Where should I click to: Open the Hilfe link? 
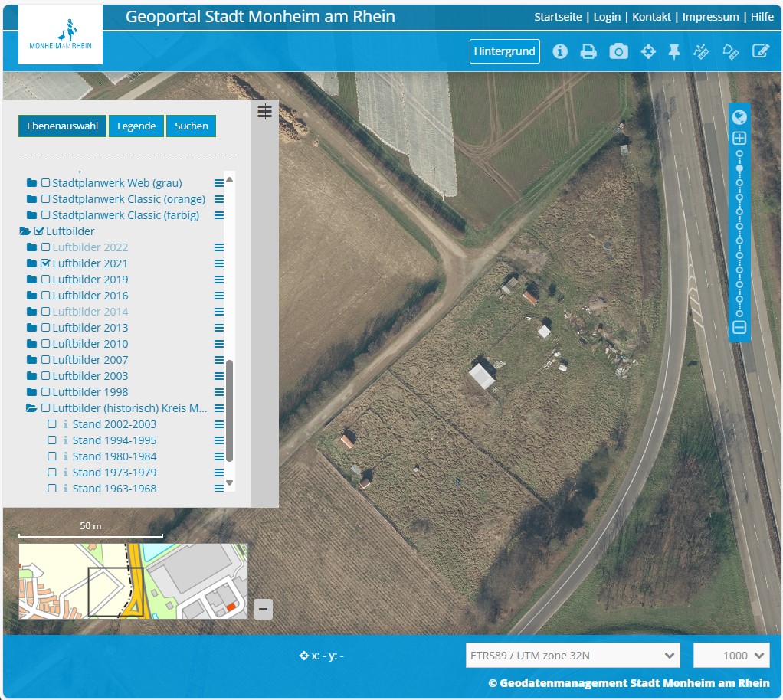point(762,17)
